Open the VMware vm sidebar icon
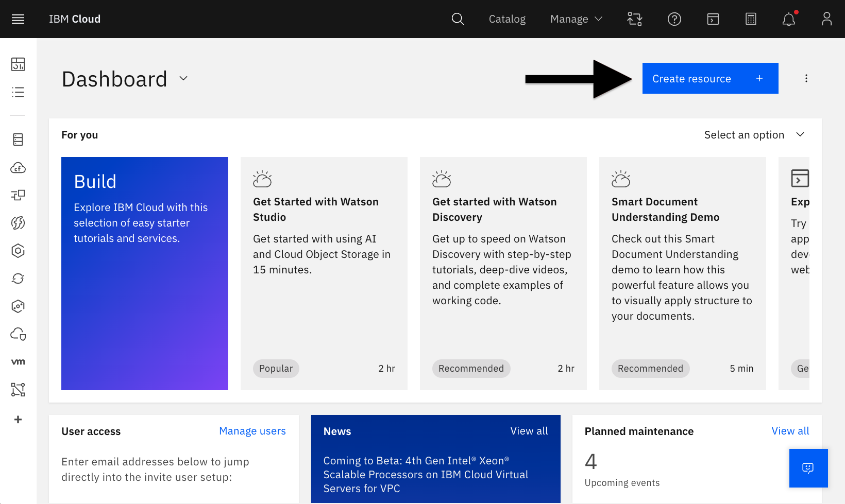This screenshot has width=845, height=504. (x=18, y=362)
